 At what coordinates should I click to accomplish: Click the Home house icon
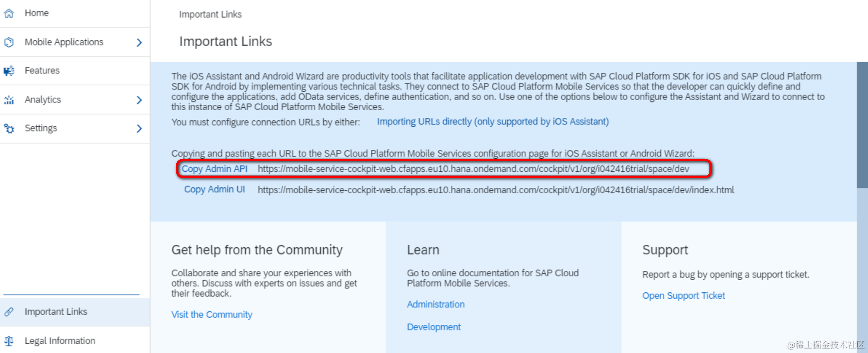click(x=9, y=13)
